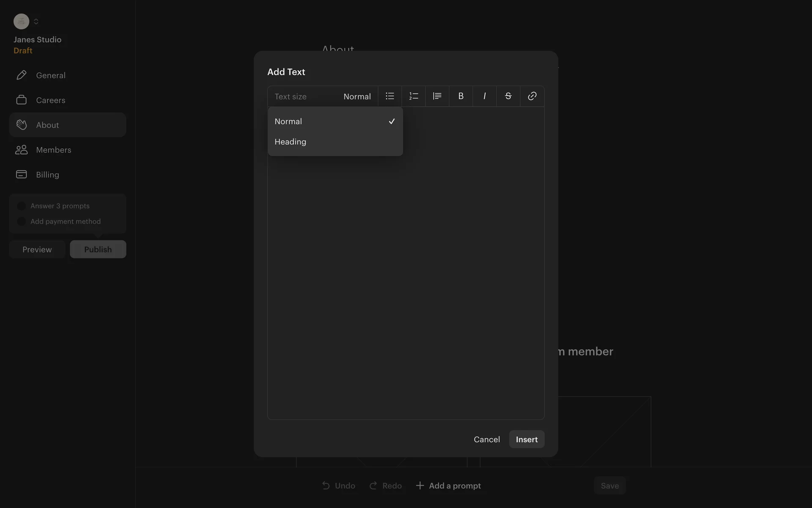Viewport: 812px width, 508px height.
Task: Go to the Billing section
Action: pos(47,175)
